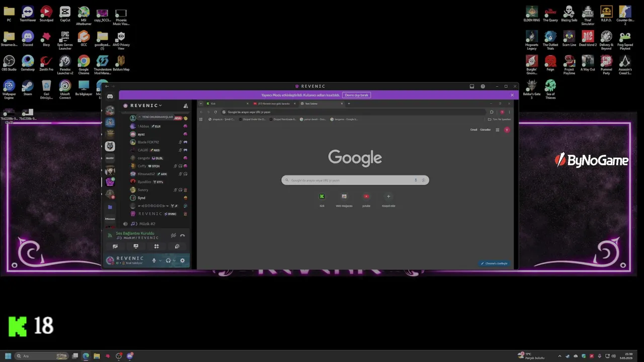
Task: Open the Chrome three-dot menu
Action: (509, 112)
